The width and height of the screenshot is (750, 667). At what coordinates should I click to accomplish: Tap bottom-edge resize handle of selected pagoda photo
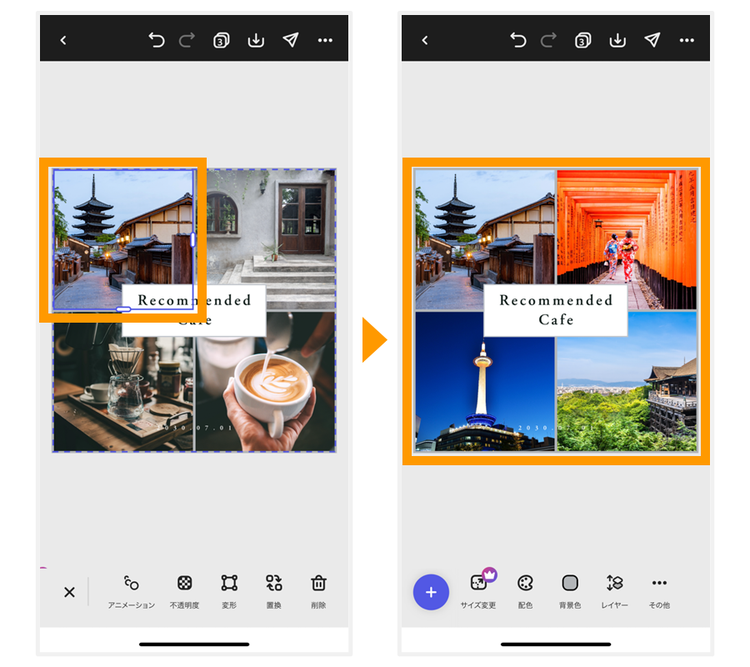[x=123, y=310]
